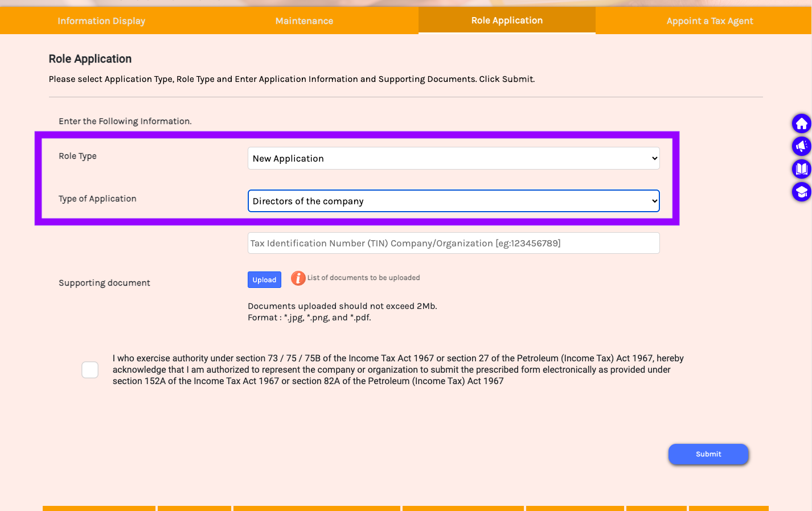Tick the authority acknowledgement checkbox
The width and height of the screenshot is (812, 511).
click(90, 370)
